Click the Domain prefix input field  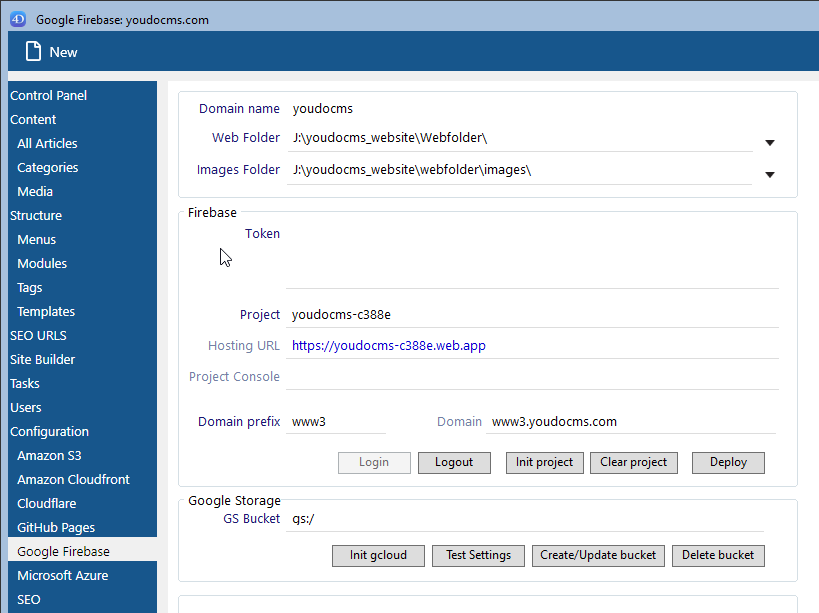pyautogui.click(x=336, y=422)
